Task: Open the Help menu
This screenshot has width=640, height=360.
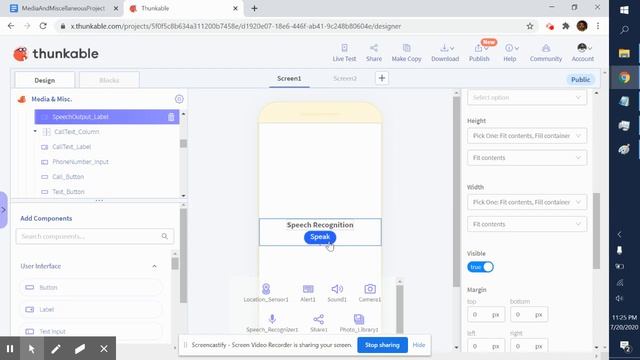Action: pyautogui.click(x=510, y=53)
